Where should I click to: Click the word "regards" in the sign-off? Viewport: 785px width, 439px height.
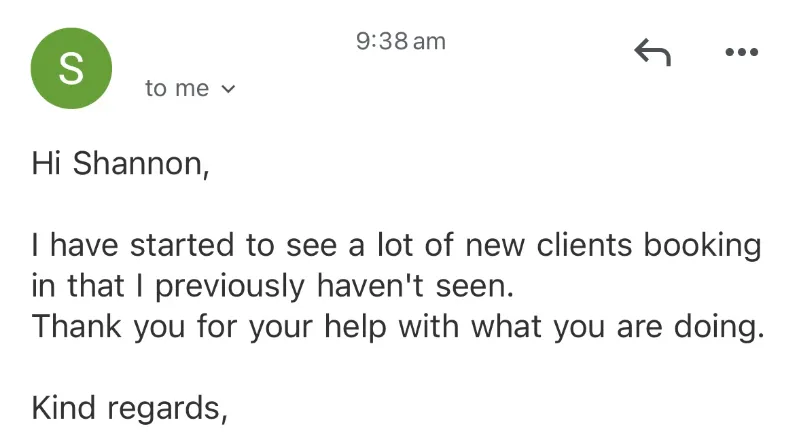tap(164, 410)
